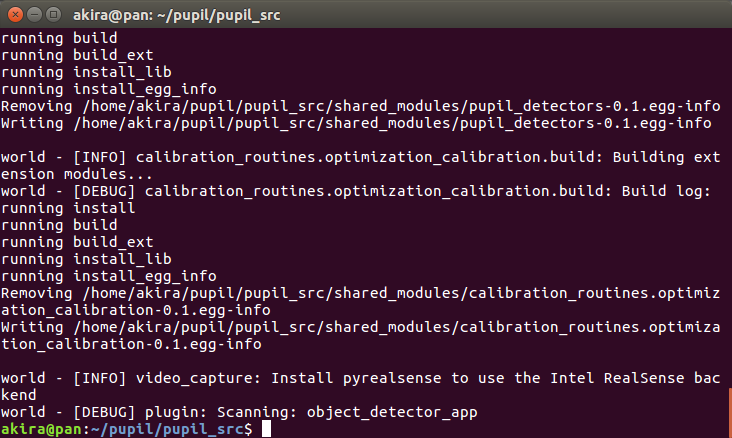
Task: Click the orange scrollbar thumb at right edge
Action: coord(730,412)
